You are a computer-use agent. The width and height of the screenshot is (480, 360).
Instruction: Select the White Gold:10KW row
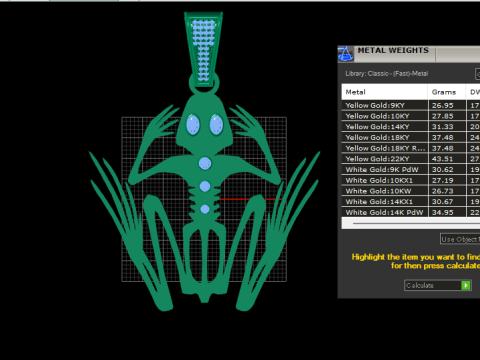(x=411, y=191)
